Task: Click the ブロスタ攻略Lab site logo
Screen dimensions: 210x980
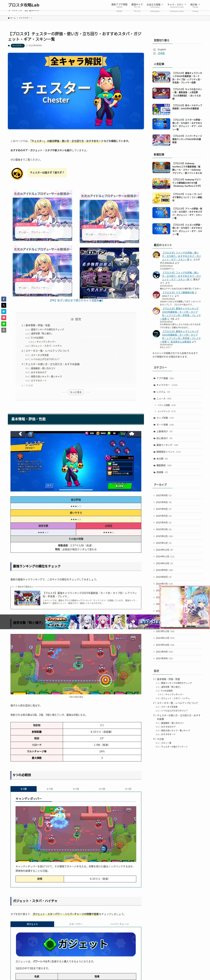Action: tap(24, 5)
